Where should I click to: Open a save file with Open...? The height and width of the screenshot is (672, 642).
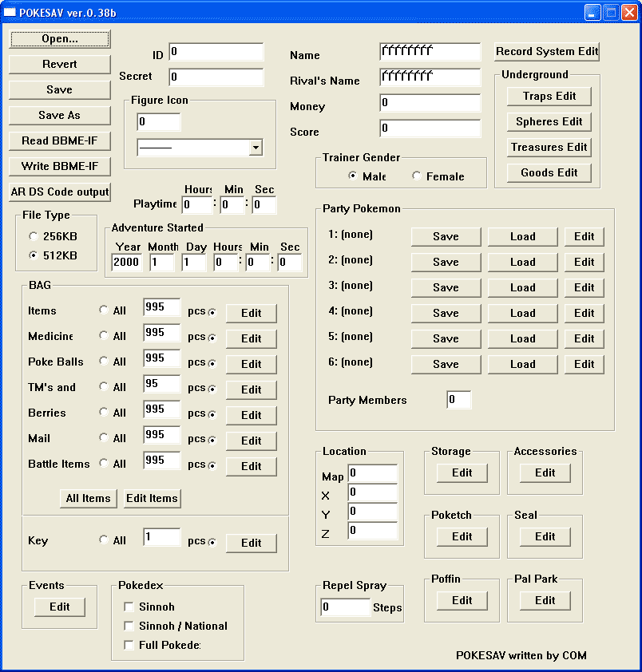tap(60, 39)
